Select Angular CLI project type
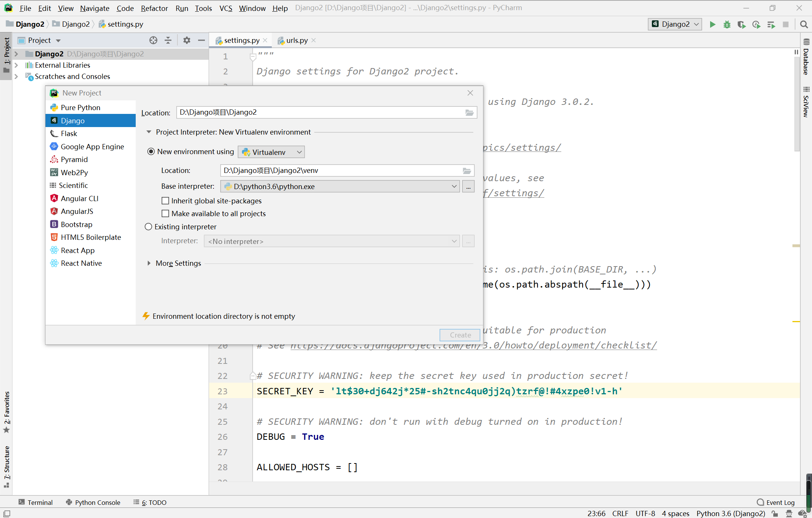This screenshot has height=518, width=812. click(x=90, y=198)
